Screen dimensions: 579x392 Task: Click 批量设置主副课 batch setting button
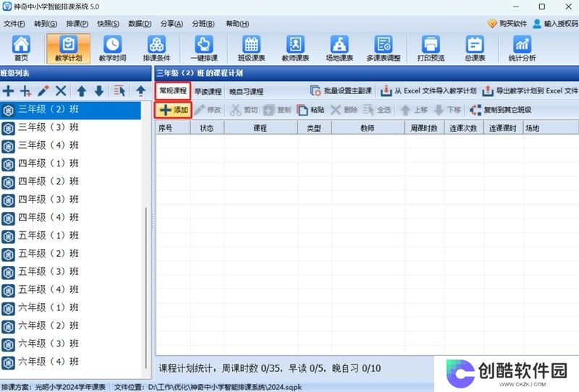click(x=341, y=90)
